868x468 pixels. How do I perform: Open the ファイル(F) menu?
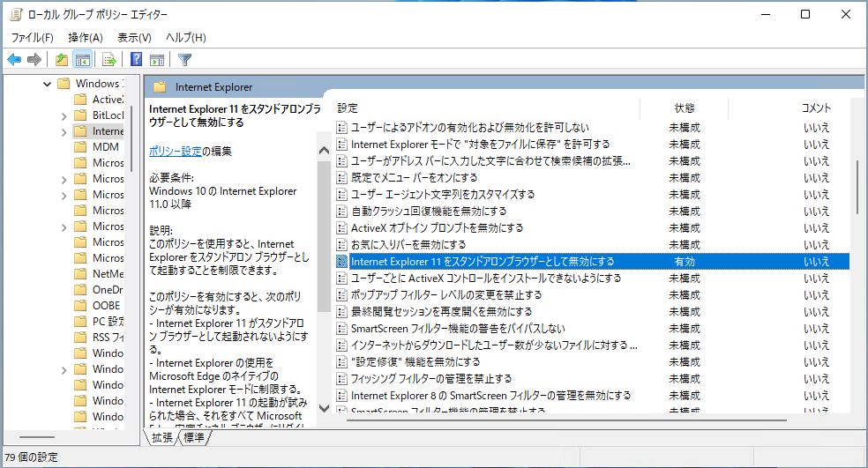tap(32, 38)
